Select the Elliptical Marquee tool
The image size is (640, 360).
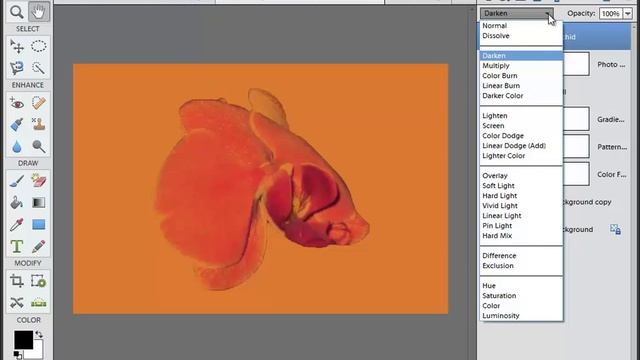tap(39, 46)
